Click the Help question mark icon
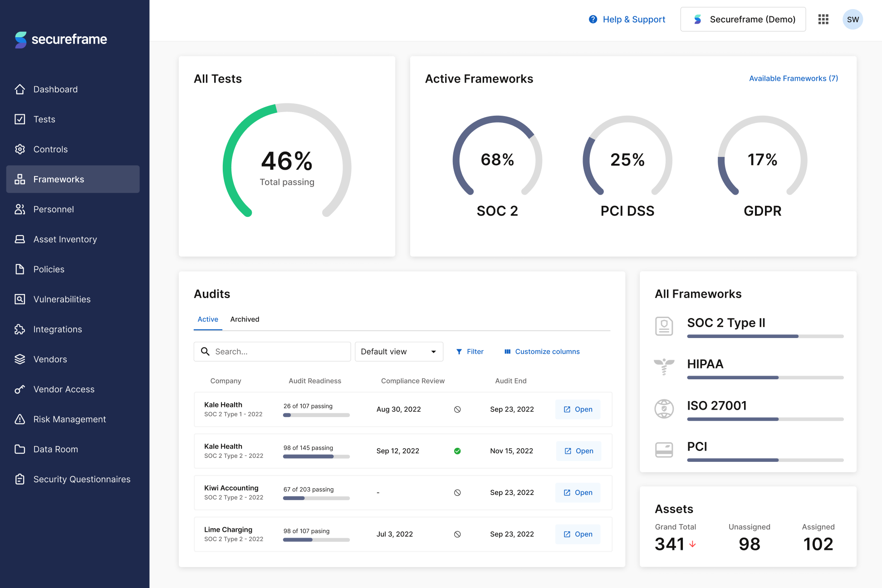Image resolution: width=882 pixels, height=588 pixels. [x=593, y=19]
